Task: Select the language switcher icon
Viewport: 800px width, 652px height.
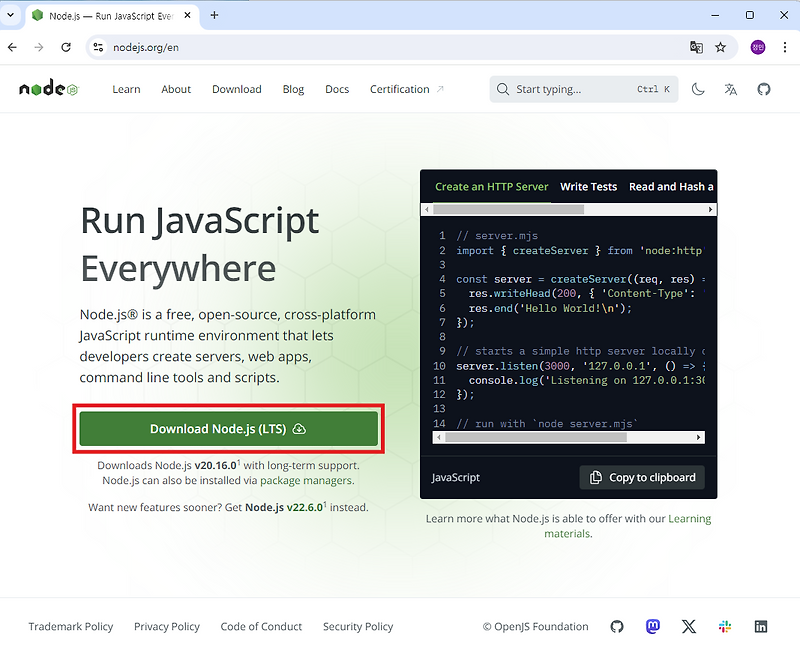Action: click(730, 89)
